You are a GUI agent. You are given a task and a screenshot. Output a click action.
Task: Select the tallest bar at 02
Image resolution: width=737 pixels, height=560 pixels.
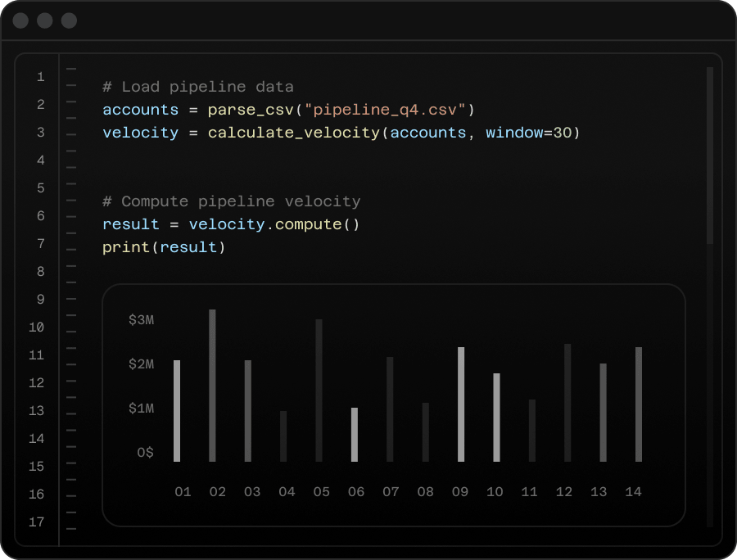coord(212,386)
